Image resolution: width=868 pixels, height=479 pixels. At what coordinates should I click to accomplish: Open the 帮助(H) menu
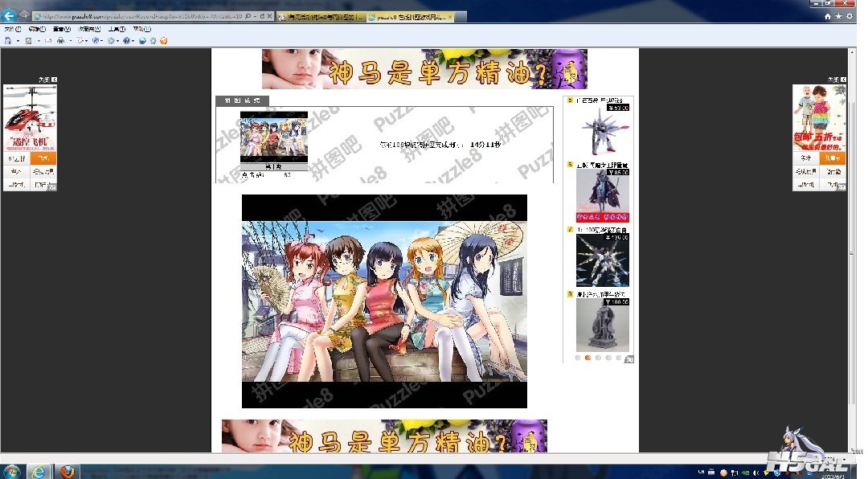click(142, 29)
